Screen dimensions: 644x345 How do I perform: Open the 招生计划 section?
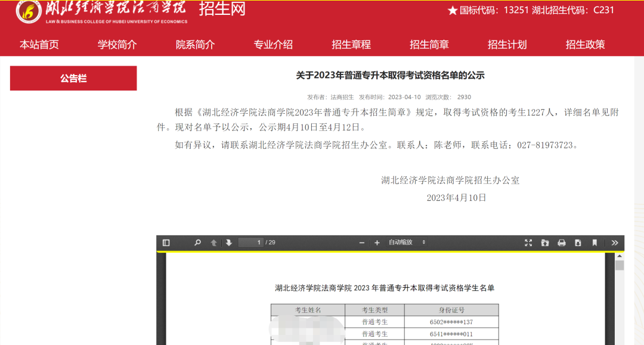coord(506,44)
